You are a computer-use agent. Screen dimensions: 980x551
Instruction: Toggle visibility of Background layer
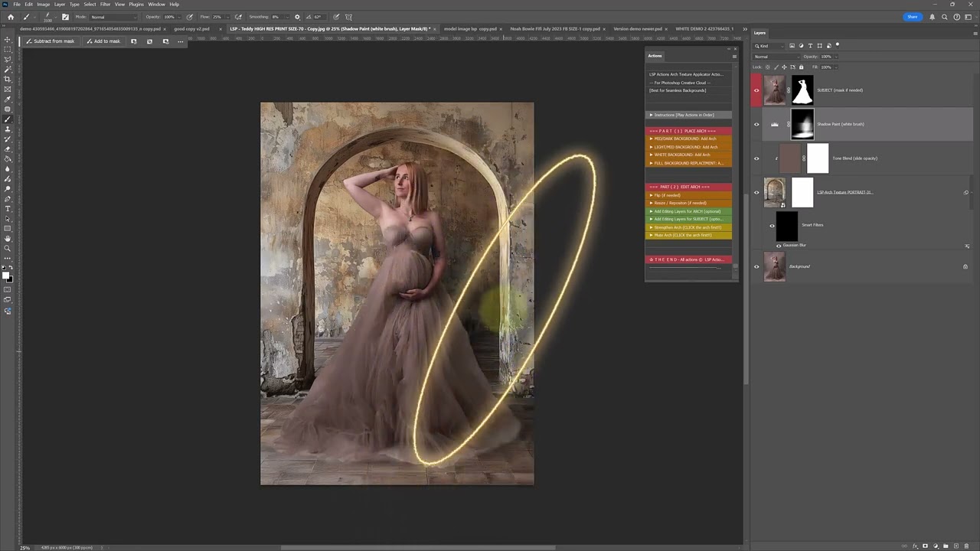point(756,266)
